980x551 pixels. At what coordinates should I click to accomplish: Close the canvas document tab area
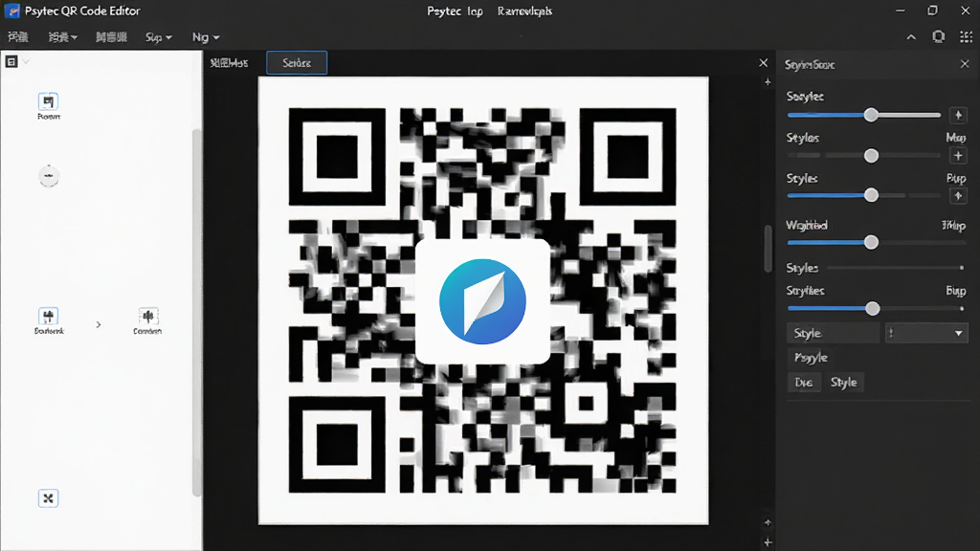763,62
